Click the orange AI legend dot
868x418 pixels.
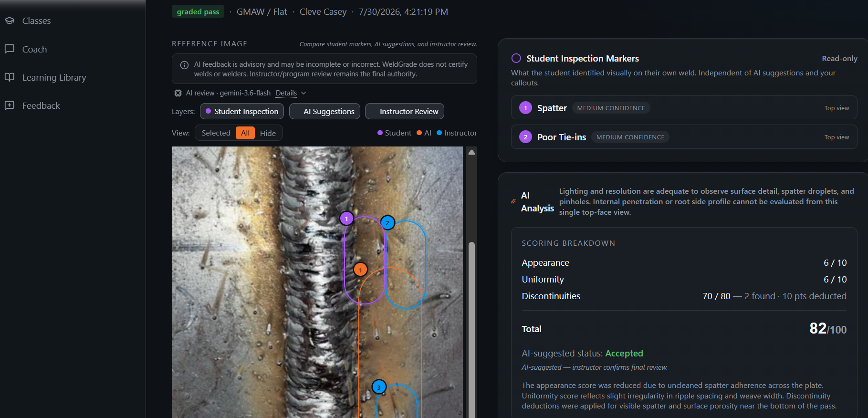[419, 133]
